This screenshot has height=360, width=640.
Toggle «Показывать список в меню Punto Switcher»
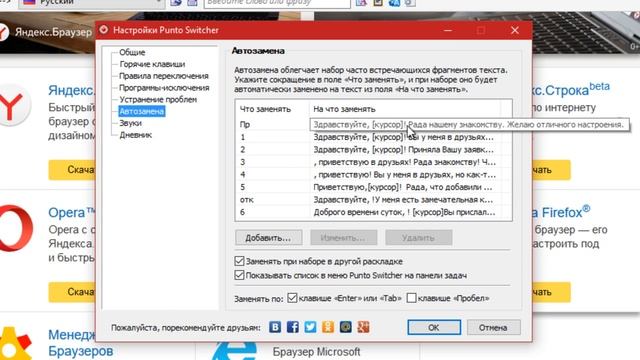[239, 275]
